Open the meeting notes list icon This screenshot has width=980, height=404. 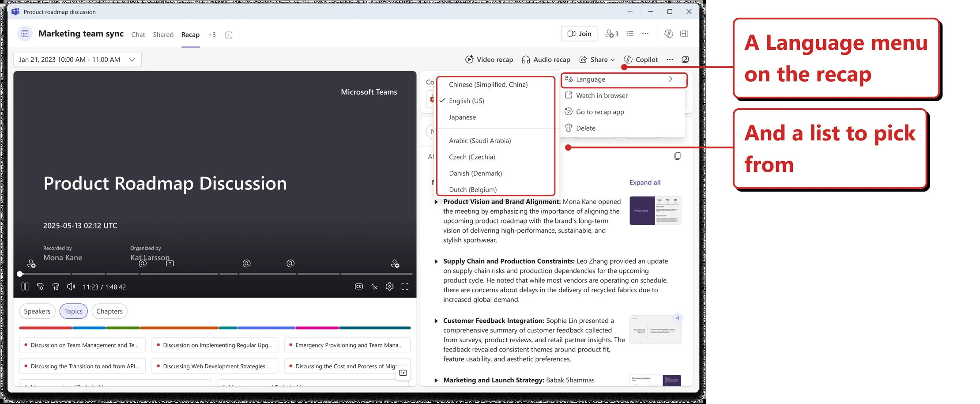630,34
